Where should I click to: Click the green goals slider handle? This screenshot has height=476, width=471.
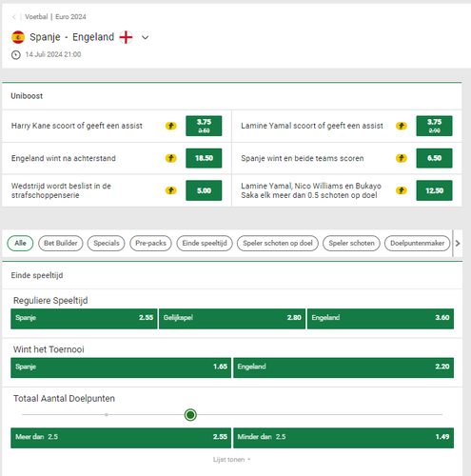pos(190,415)
